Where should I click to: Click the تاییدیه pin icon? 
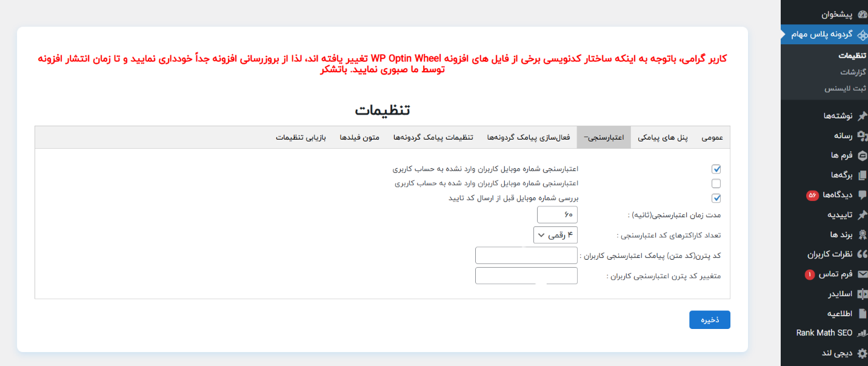(x=862, y=215)
